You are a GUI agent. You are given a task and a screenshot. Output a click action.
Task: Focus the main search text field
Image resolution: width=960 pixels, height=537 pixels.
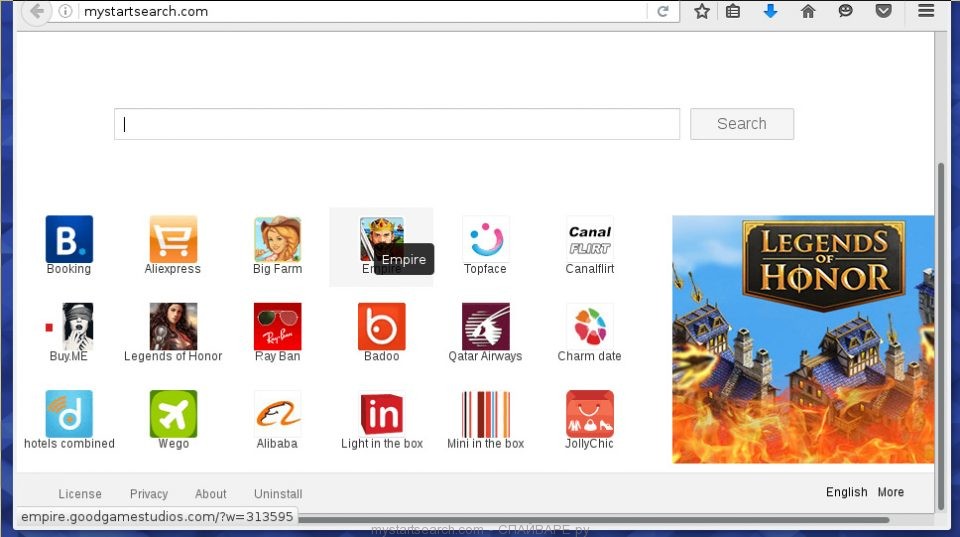(x=396, y=124)
